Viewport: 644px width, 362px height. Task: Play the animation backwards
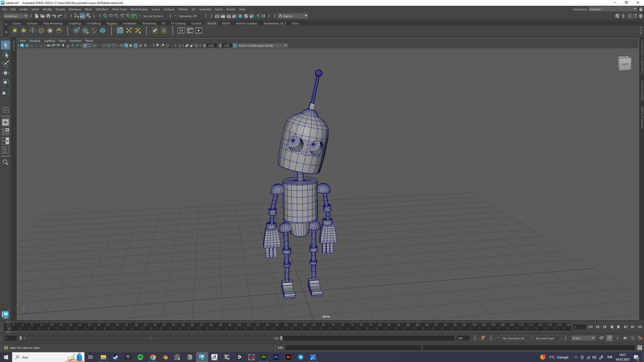click(611, 327)
